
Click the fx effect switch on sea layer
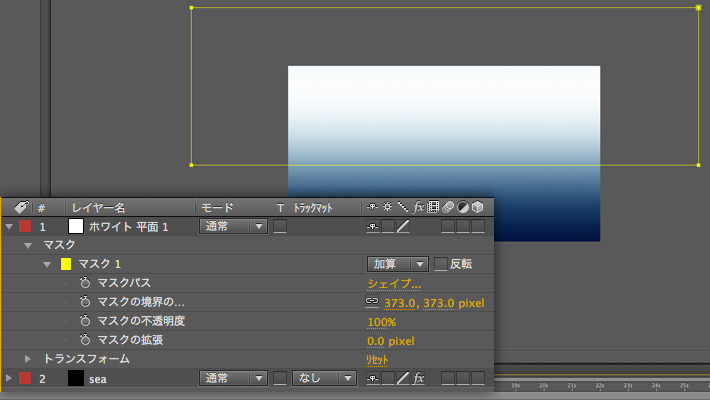coord(419,378)
